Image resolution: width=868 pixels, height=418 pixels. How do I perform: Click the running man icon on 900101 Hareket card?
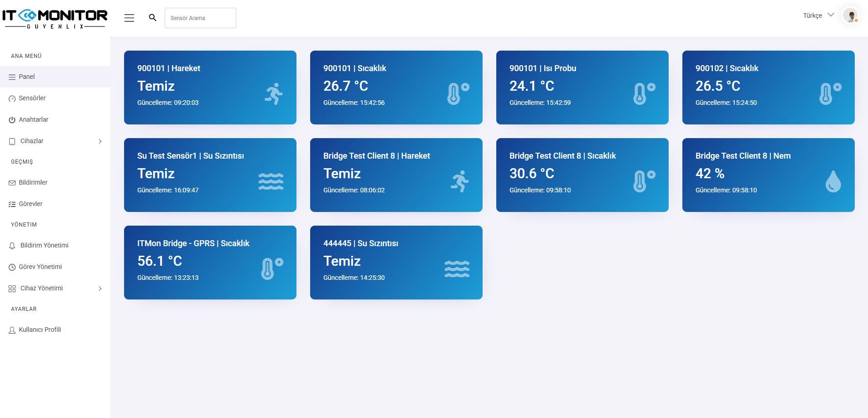coord(274,94)
